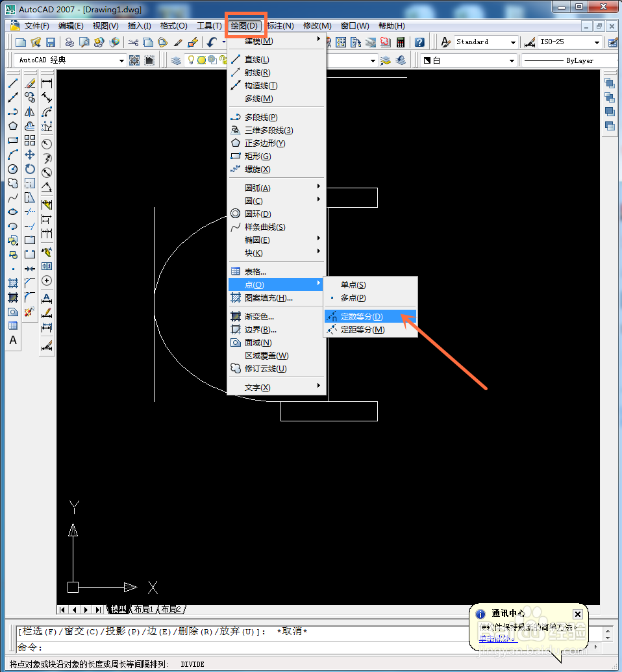Image resolution: width=622 pixels, height=672 pixels.
Task: Click the Undo arrow icon
Action: pyautogui.click(x=212, y=42)
